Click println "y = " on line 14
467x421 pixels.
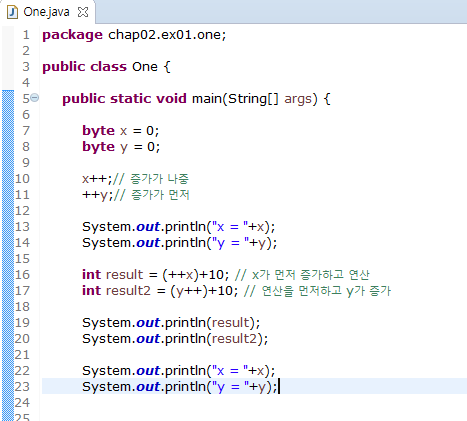click(x=180, y=243)
